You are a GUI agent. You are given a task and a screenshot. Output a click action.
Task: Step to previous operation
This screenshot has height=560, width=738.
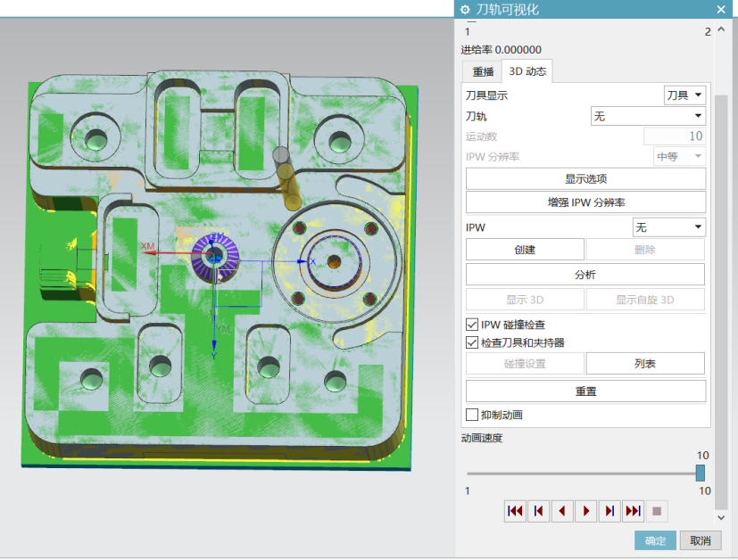539,511
